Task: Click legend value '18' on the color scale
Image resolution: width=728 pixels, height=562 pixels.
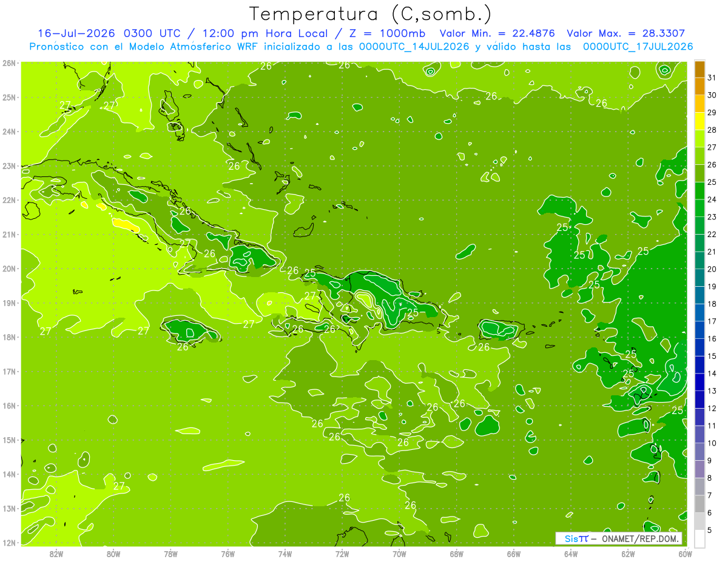Action: tap(712, 304)
